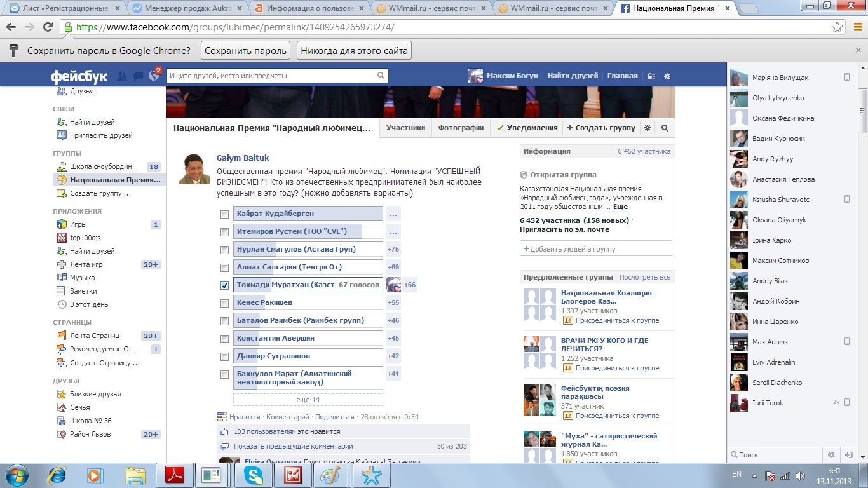Viewport: 868px width, 488px height.
Task: Click Посмотреть все suggested groups
Action: 645,277
